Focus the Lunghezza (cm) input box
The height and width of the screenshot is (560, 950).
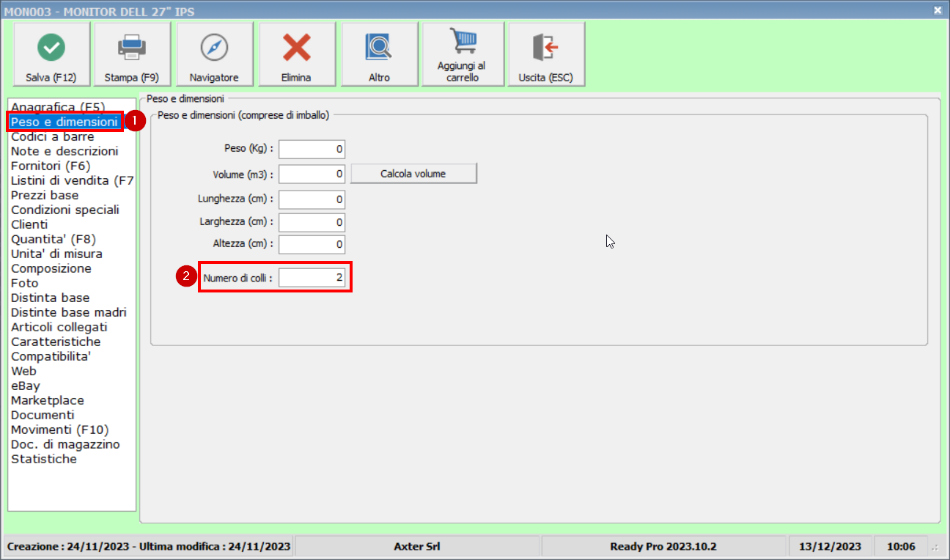(312, 199)
